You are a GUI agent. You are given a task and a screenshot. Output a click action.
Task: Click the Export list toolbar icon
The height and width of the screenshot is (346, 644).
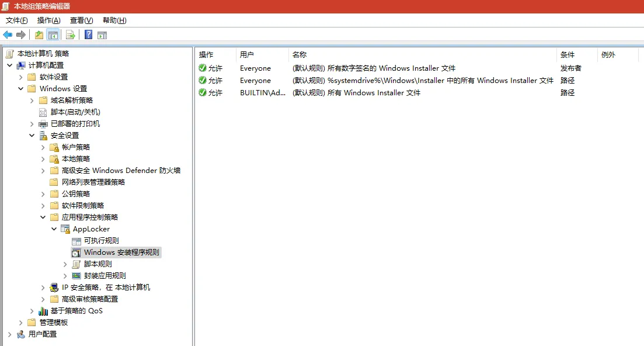click(x=71, y=35)
